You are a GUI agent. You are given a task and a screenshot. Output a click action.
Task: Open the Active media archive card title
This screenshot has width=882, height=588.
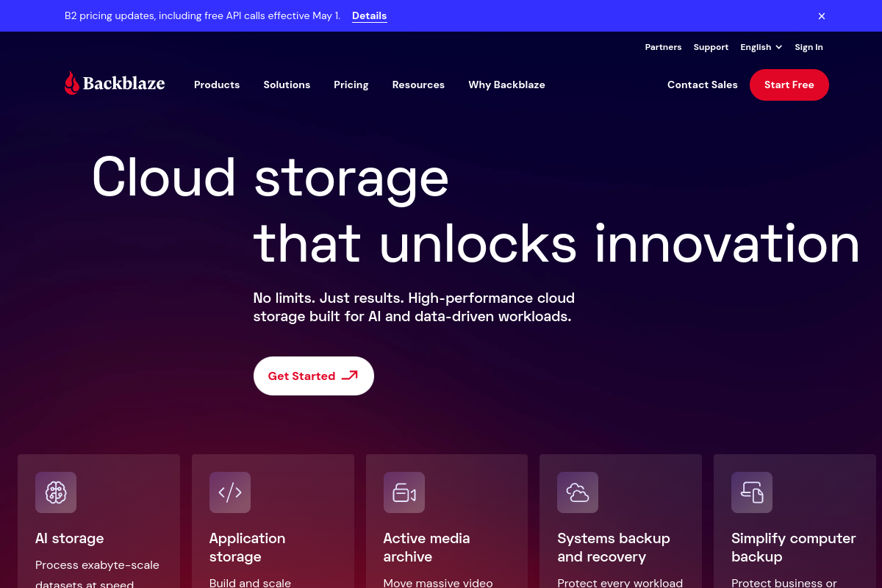pos(427,548)
